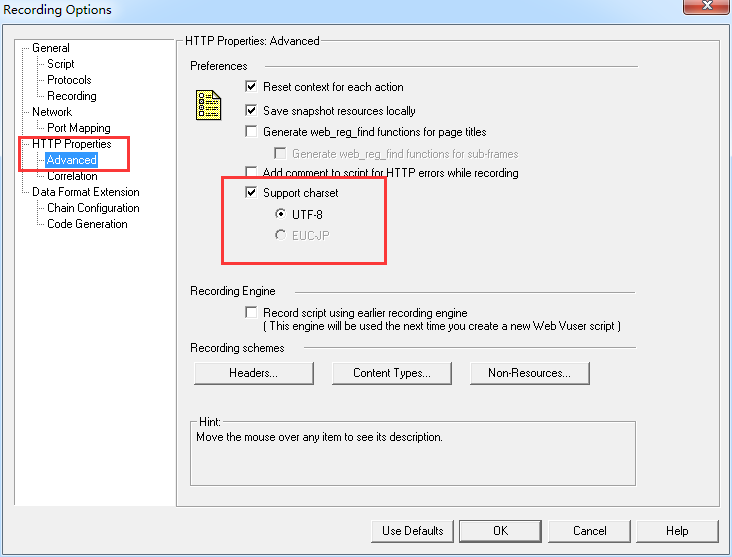Enable Generate web_reg_find functions for page titles
Viewport: 732px width, 557px height.
pyautogui.click(x=251, y=131)
